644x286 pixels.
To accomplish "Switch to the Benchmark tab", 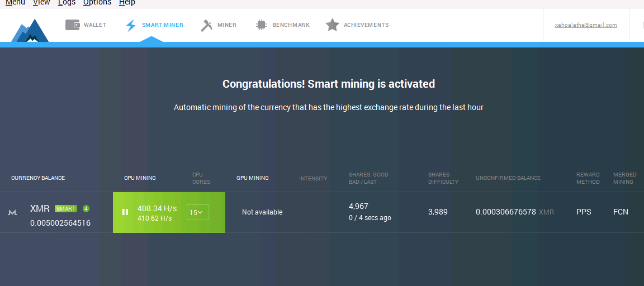I will point(282,25).
